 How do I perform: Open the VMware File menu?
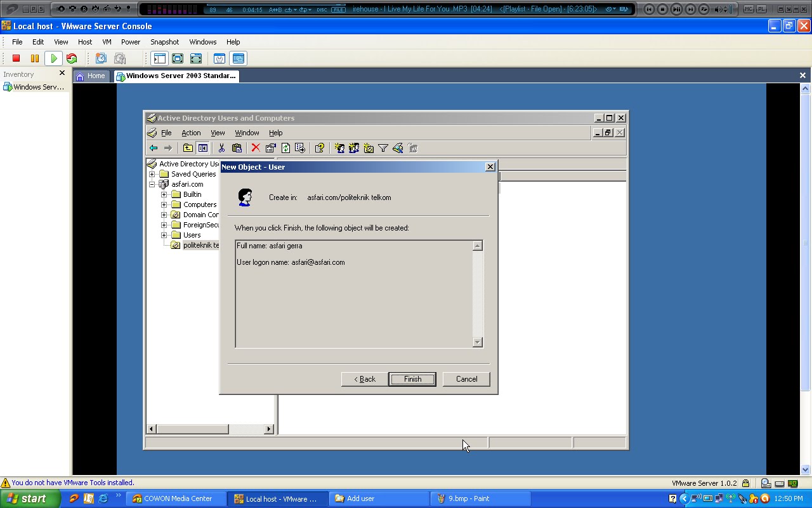click(x=17, y=42)
